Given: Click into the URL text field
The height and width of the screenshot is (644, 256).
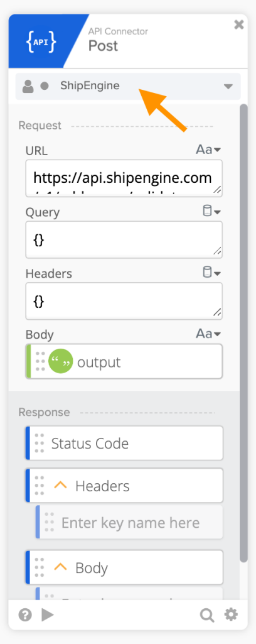Looking at the screenshot, I should pyautogui.click(x=124, y=178).
